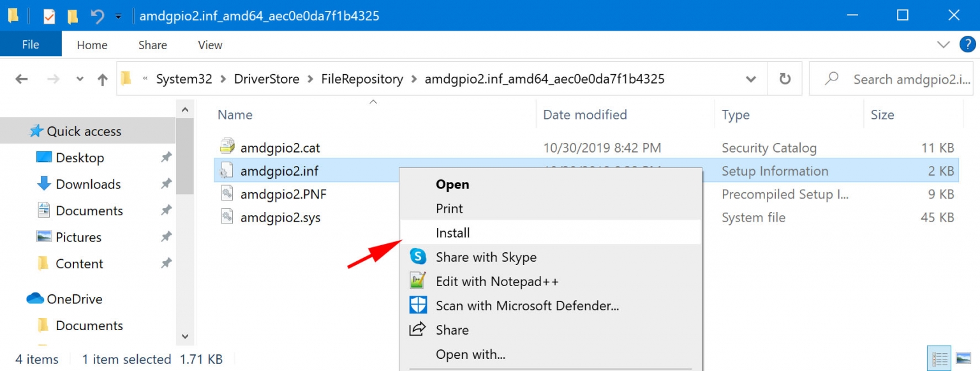980x371 pixels.
Task: Collapse the ribbon using the chevron arrow
Action: [943, 45]
